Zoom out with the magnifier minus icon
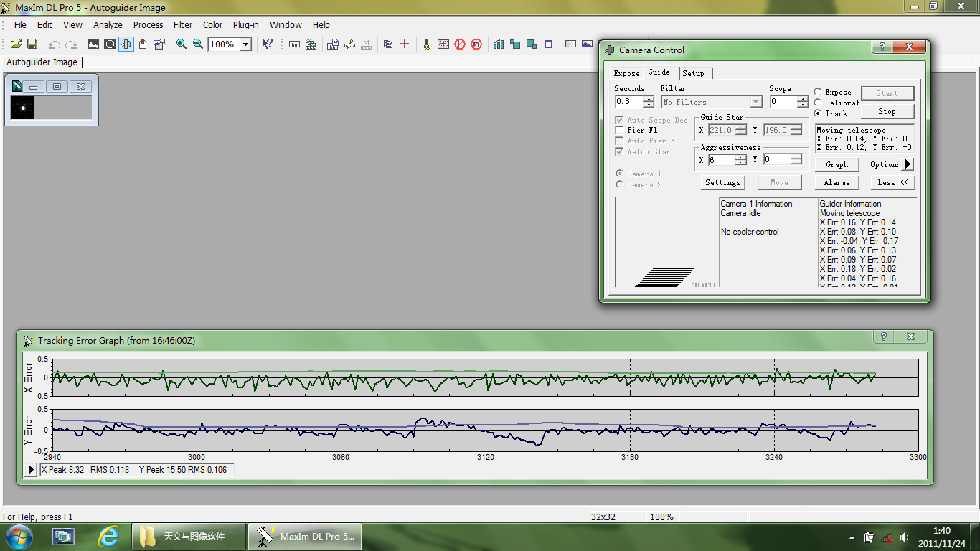The height and width of the screenshot is (551, 980). (x=198, y=44)
